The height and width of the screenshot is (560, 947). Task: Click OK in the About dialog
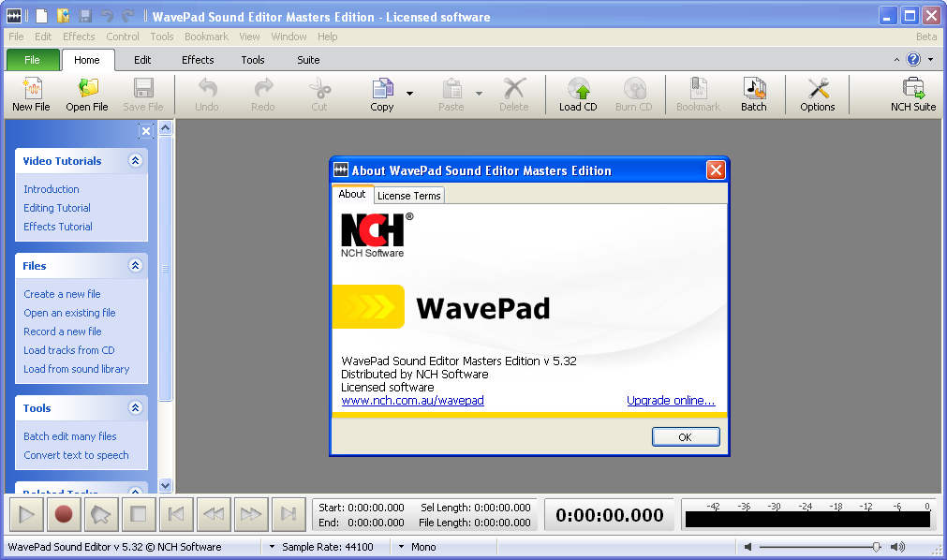(686, 436)
